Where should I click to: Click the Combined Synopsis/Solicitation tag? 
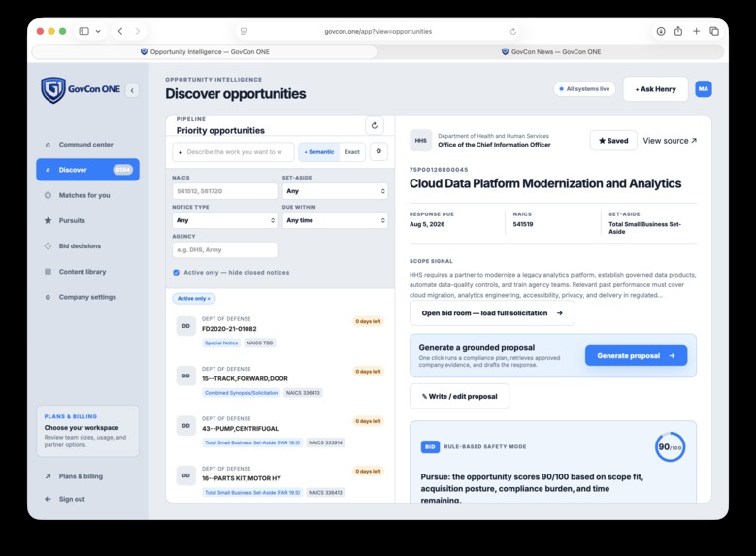241,393
